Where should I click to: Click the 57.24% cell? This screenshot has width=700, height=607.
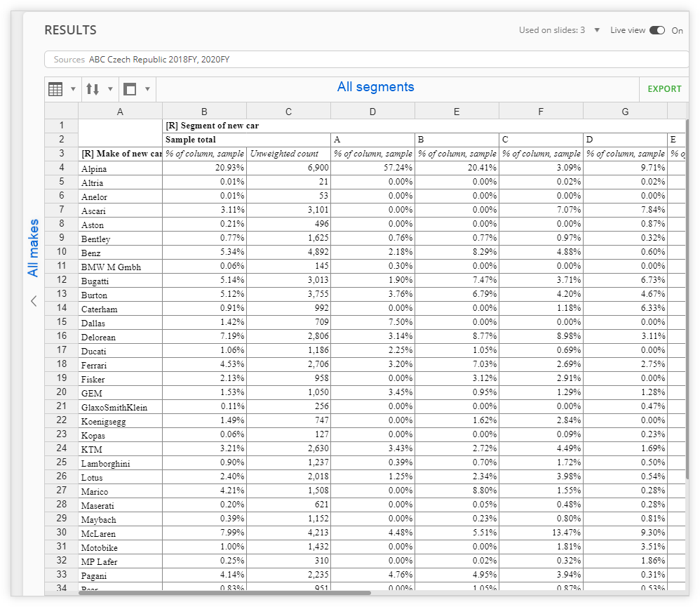[372, 168]
